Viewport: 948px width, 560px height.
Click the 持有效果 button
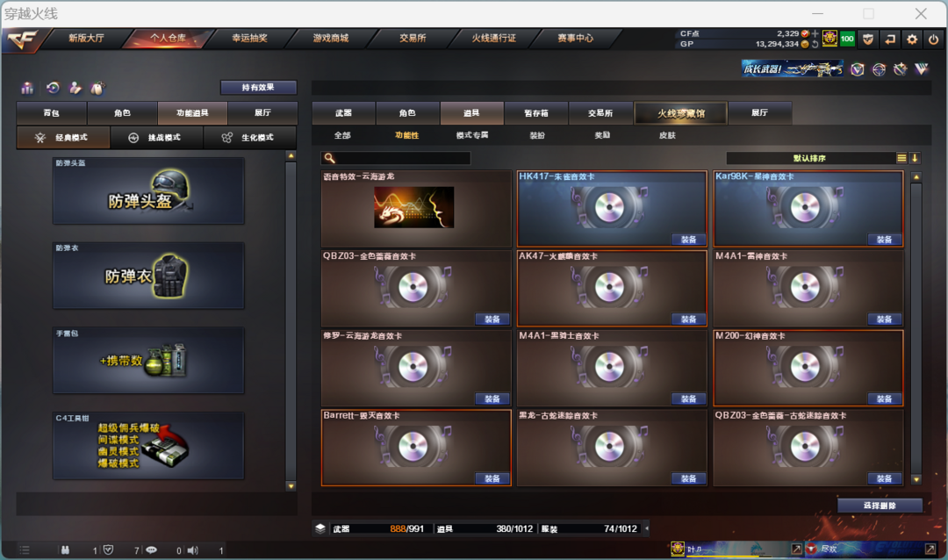[x=258, y=88]
